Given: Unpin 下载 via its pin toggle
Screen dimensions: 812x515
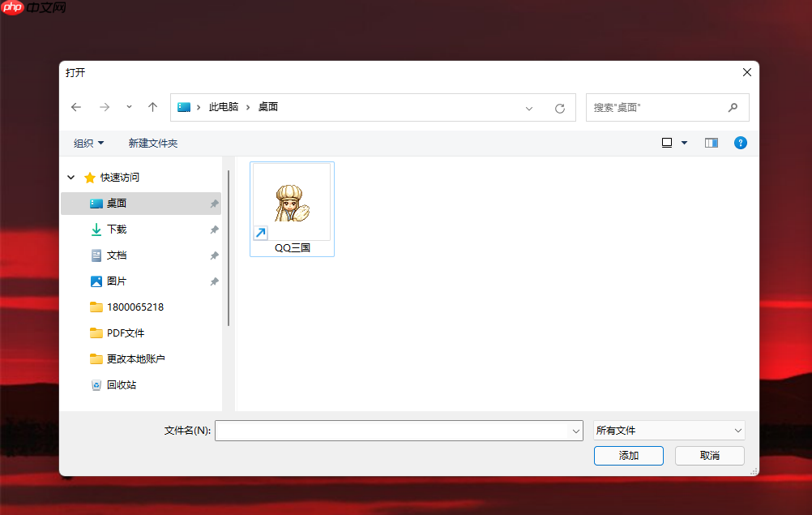Looking at the screenshot, I should click(x=213, y=229).
